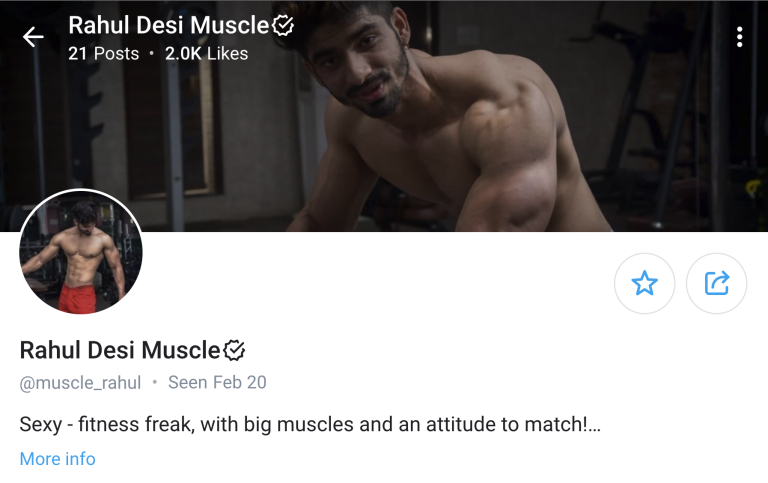The height and width of the screenshot is (483, 768).
Task: Click the header title Rahul Desi Muscle
Action: pos(168,25)
